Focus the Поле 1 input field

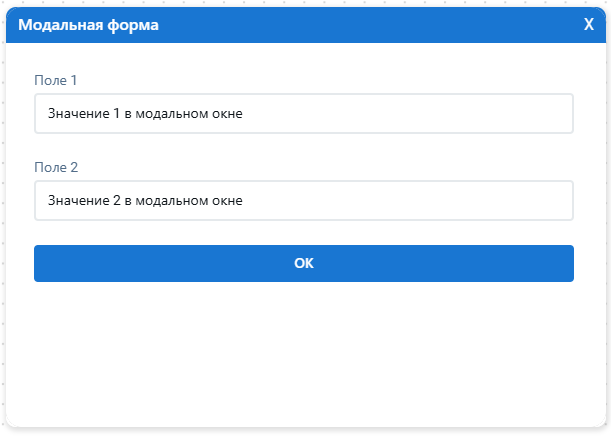click(x=303, y=114)
